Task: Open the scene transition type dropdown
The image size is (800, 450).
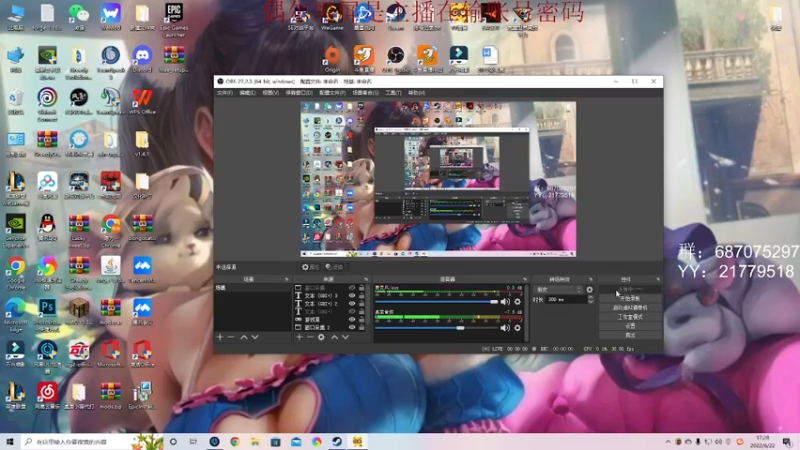Action: coord(558,290)
